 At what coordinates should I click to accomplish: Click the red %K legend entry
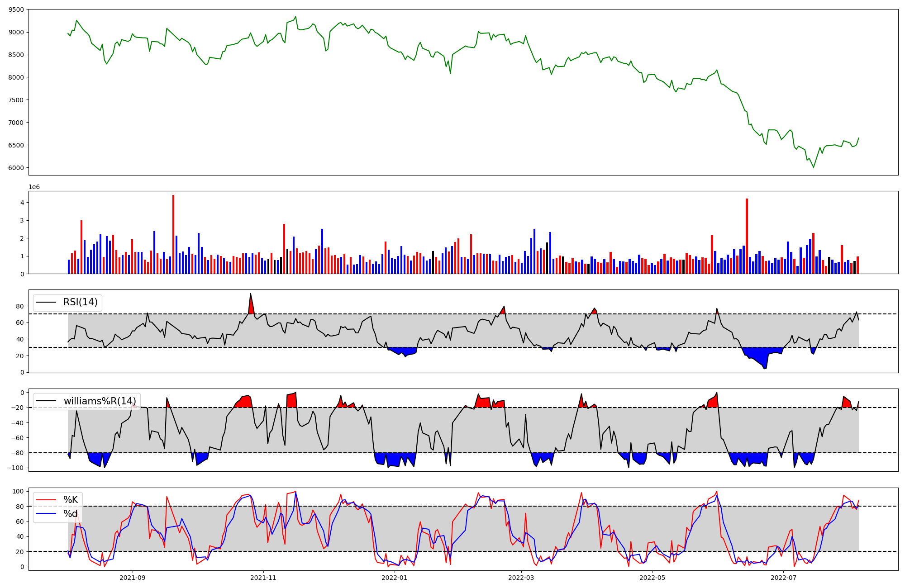coord(70,500)
